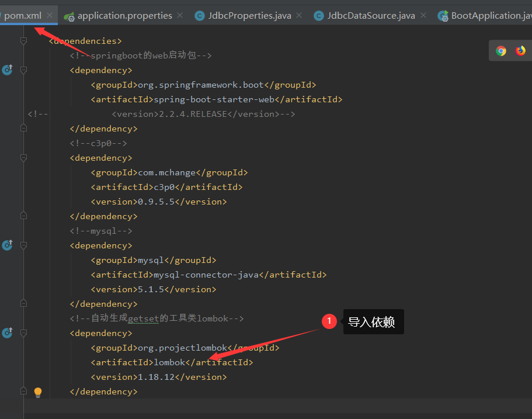Click fold end marker of c3p0 dependency

[x=23, y=216]
